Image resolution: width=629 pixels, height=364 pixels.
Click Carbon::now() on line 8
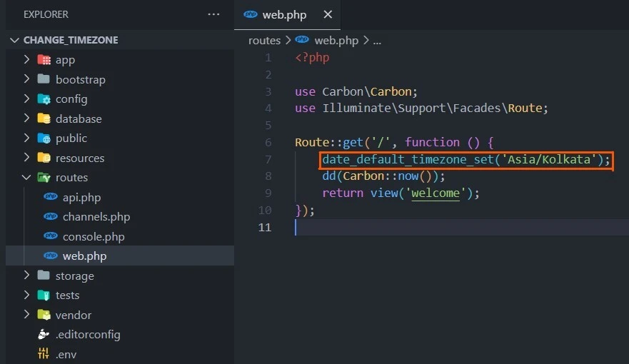388,176
